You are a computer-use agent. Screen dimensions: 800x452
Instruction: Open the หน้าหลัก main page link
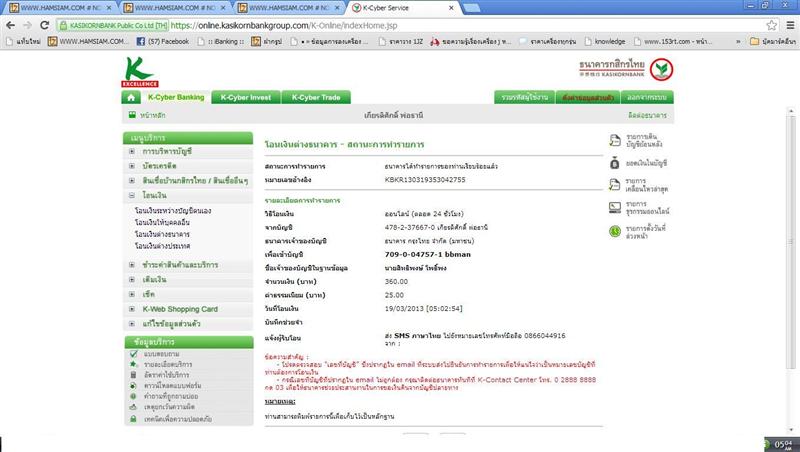point(153,115)
